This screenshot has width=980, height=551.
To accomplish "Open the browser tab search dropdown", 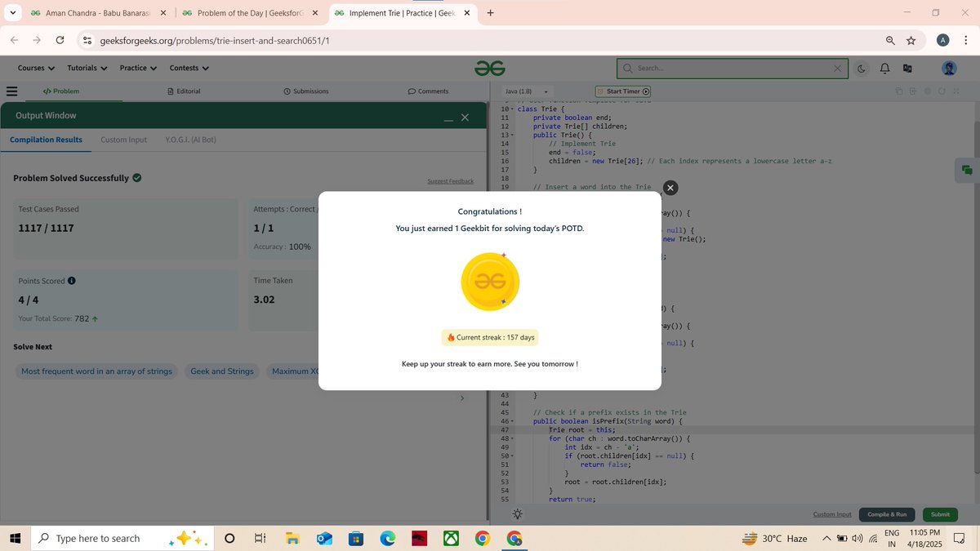I will tap(11, 13).
